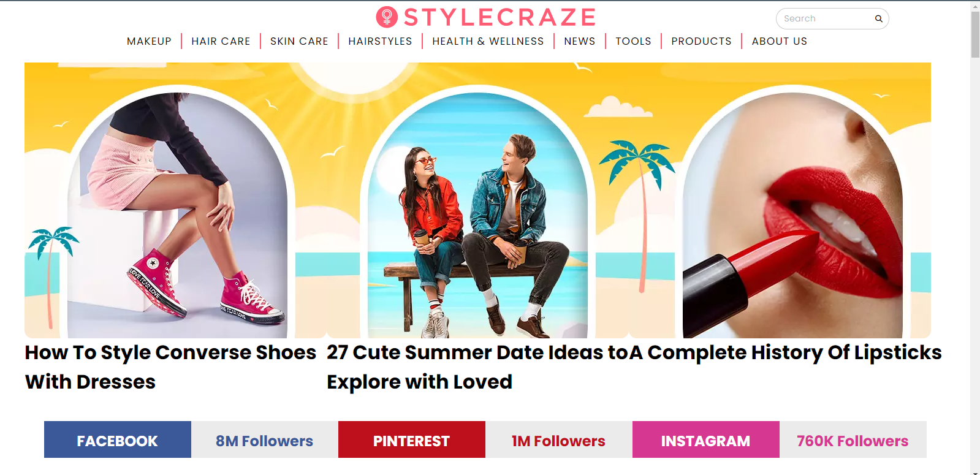The image size is (980, 475).
Task: Click the Facebook button
Action: pyautogui.click(x=118, y=439)
